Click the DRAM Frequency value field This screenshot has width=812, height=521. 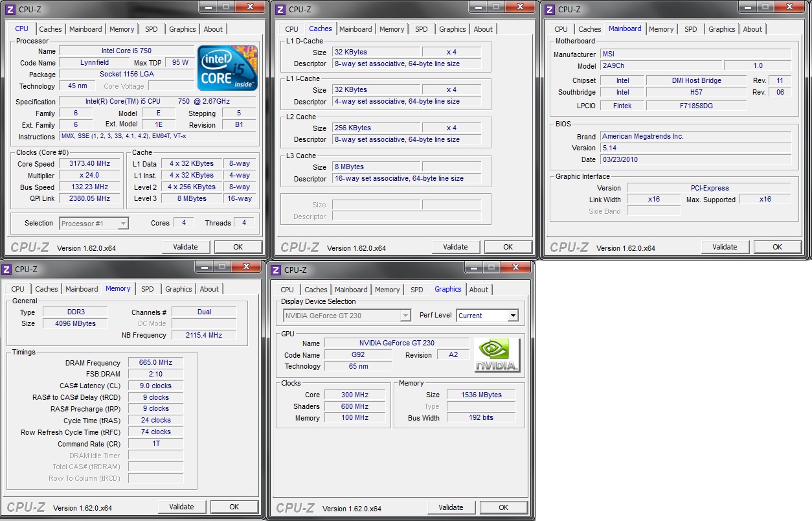pyautogui.click(x=155, y=363)
